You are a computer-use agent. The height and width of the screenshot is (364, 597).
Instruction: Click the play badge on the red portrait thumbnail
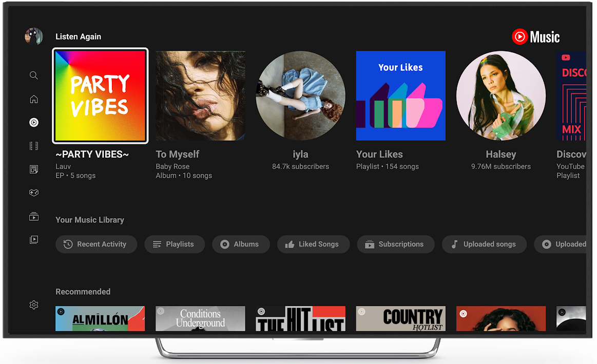(463, 314)
